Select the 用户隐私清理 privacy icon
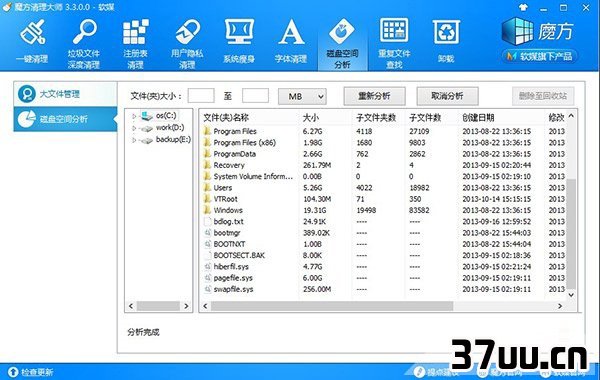Image resolution: width=600 pixels, height=380 pixels. point(188,32)
